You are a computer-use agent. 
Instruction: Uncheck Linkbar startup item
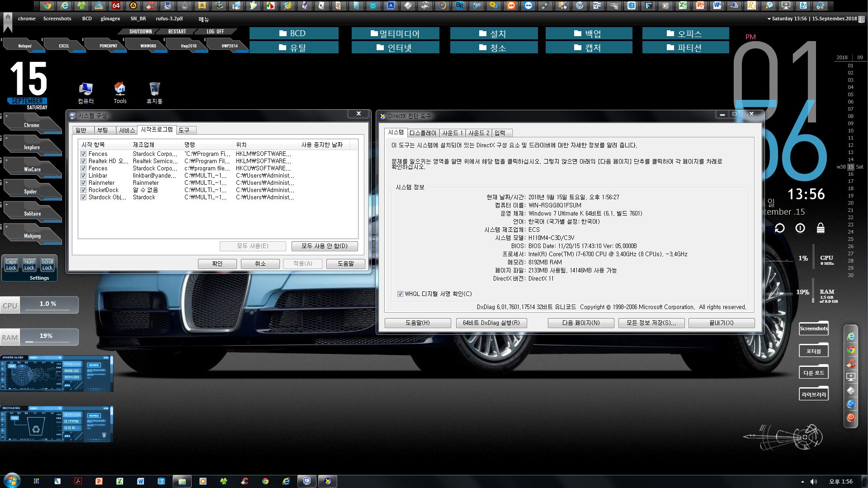click(x=83, y=176)
